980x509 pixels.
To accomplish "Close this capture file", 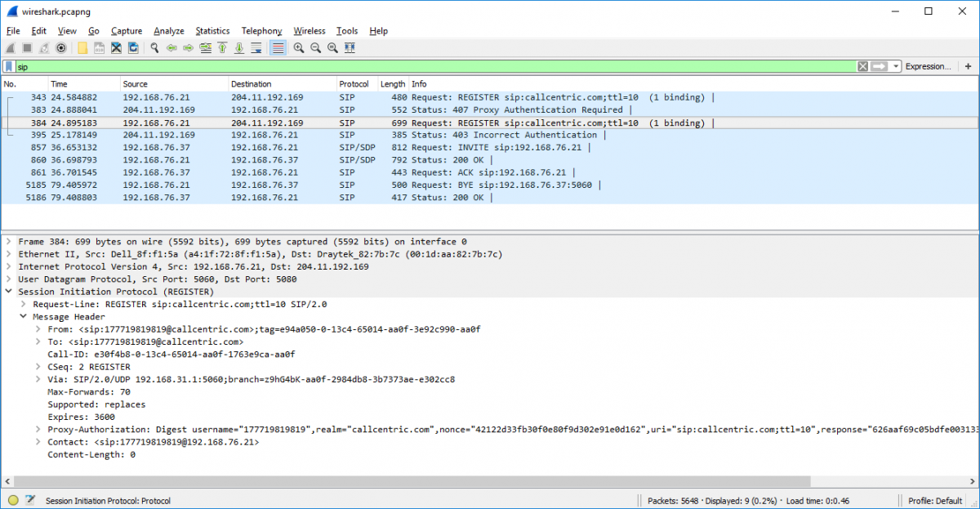I will click(x=116, y=48).
